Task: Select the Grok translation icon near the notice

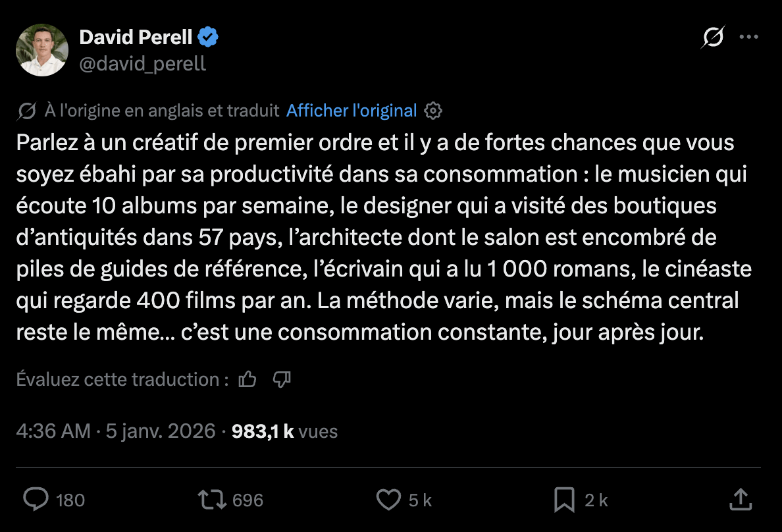Action: pyautogui.click(x=25, y=111)
